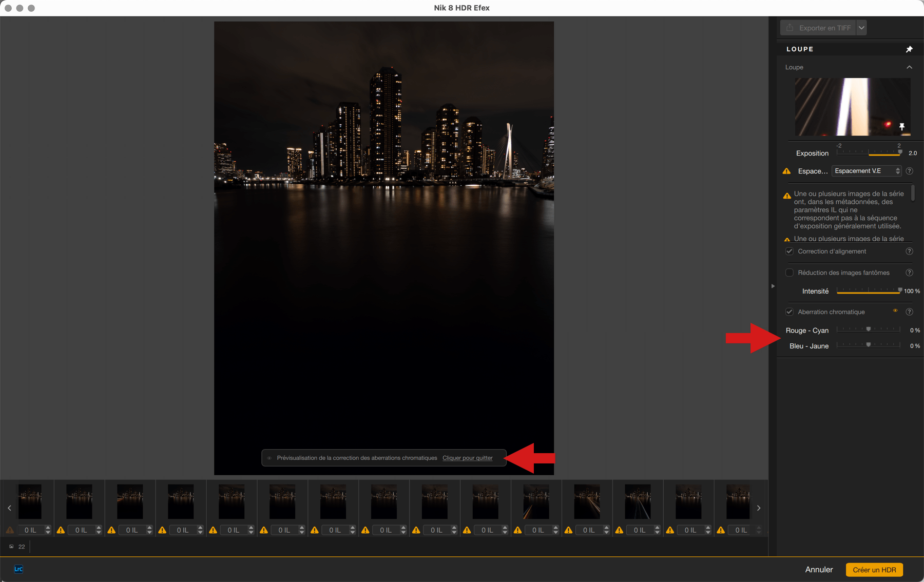Open the Espacement V.E dropdown

coord(867,171)
